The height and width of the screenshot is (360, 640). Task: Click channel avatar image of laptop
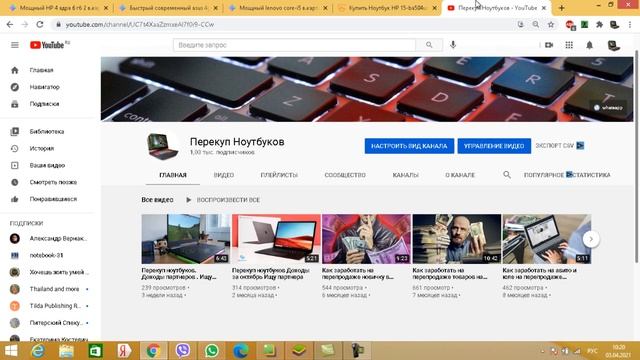[162, 146]
